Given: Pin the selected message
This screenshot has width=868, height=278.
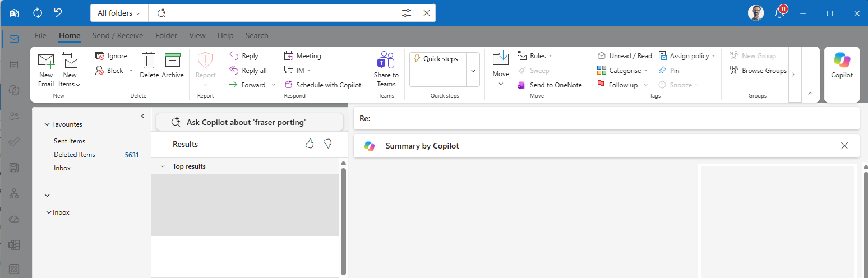Looking at the screenshot, I should click(x=669, y=71).
